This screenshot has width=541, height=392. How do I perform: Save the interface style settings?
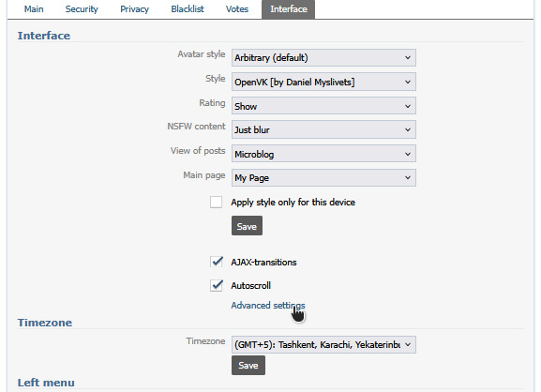[x=247, y=226]
